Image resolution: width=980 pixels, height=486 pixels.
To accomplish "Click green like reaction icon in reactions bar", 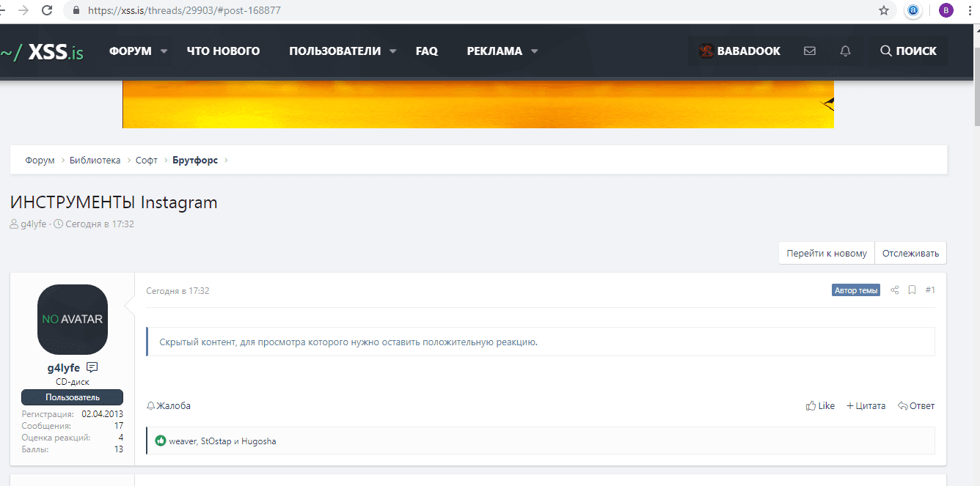I will 161,441.
